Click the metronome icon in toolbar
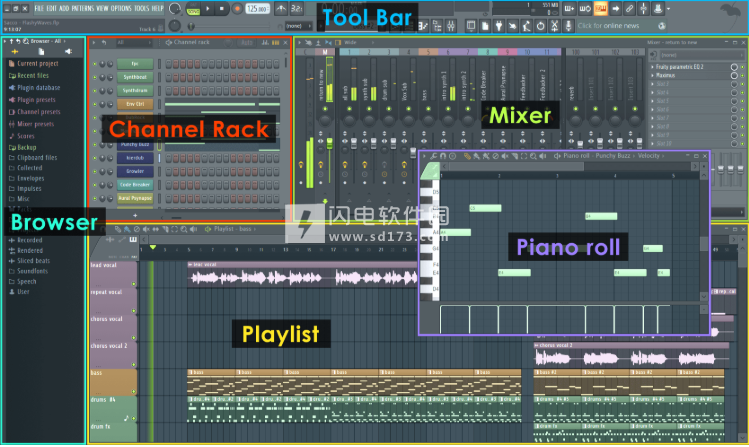The image size is (749, 447). click(x=281, y=8)
